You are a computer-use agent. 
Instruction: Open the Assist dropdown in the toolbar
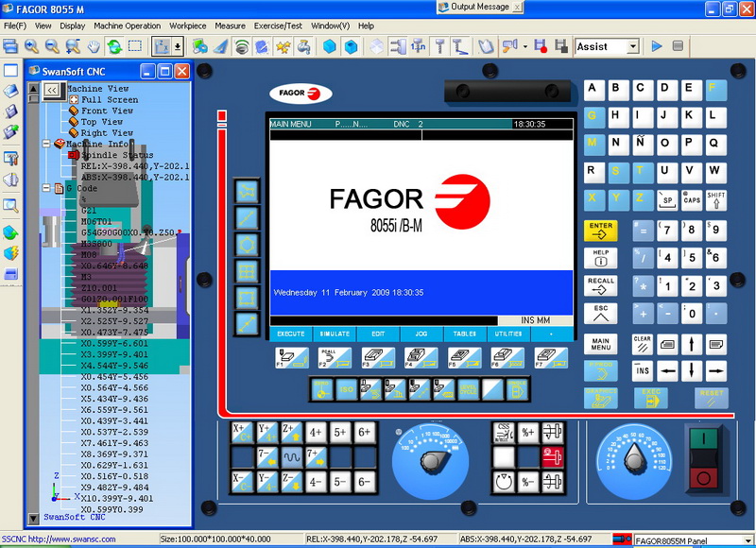(x=632, y=46)
